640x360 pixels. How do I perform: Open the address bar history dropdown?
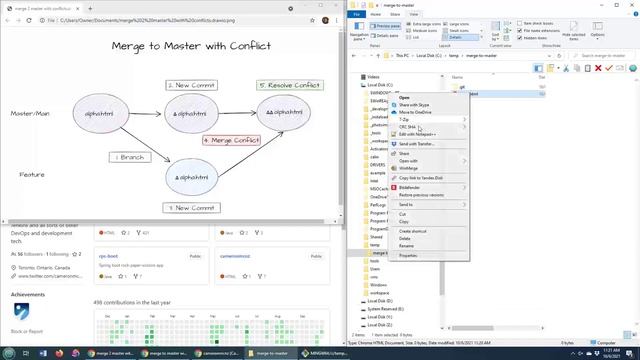550,56
